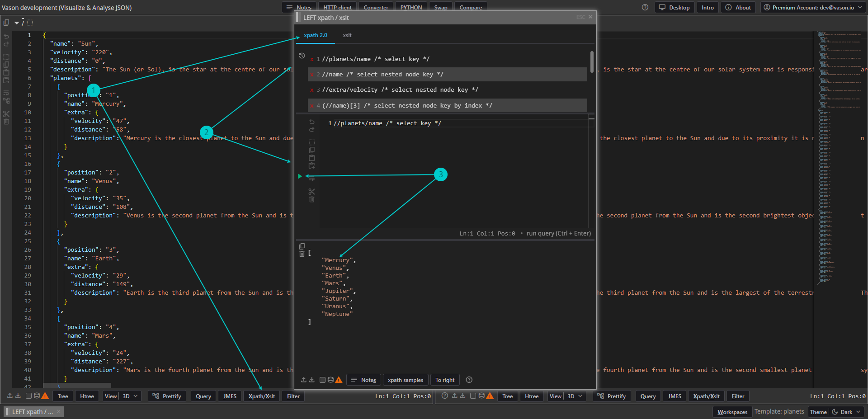Click the scissors cut icon in xpath editor

pyautogui.click(x=311, y=192)
